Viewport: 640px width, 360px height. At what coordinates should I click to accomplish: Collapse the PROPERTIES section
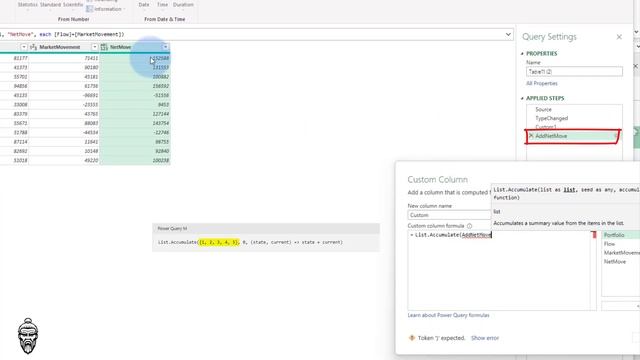tap(522, 53)
